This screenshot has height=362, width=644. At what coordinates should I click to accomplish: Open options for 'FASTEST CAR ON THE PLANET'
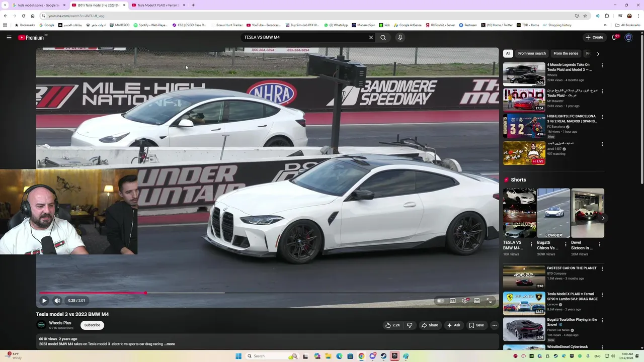click(602, 269)
